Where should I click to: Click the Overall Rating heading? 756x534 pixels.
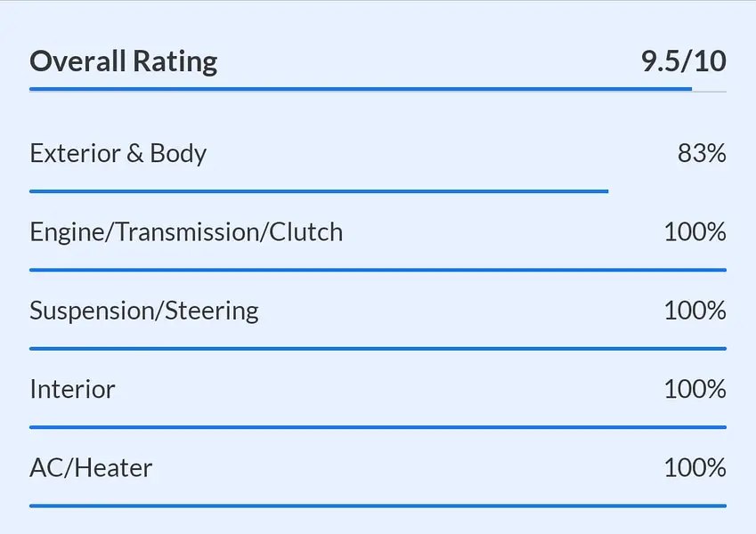[124, 61]
